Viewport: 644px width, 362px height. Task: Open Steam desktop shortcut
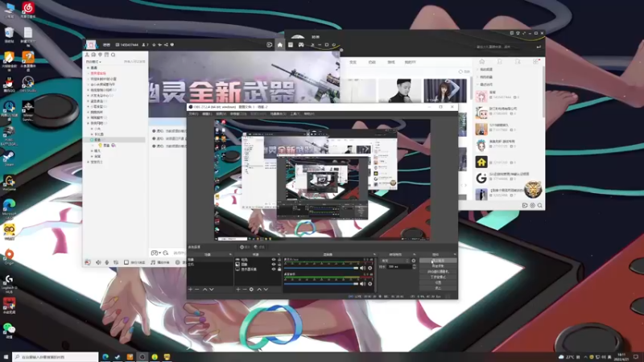pyautogui.click(x=9, y=158)
